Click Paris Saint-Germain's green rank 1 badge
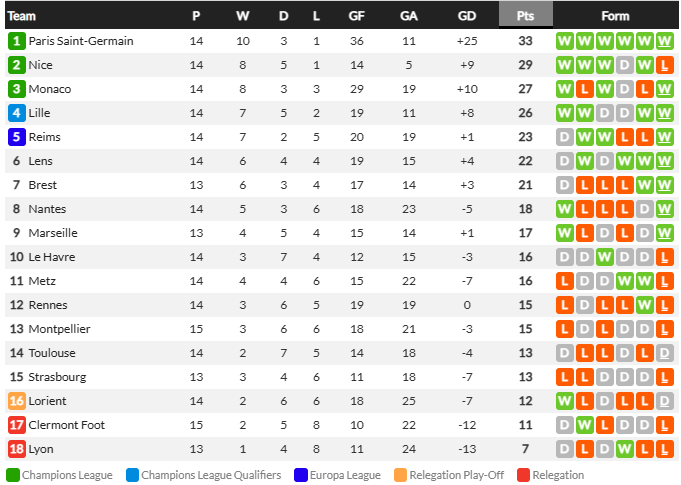Viewport: 681px width, 485px height. coord(17,41)
